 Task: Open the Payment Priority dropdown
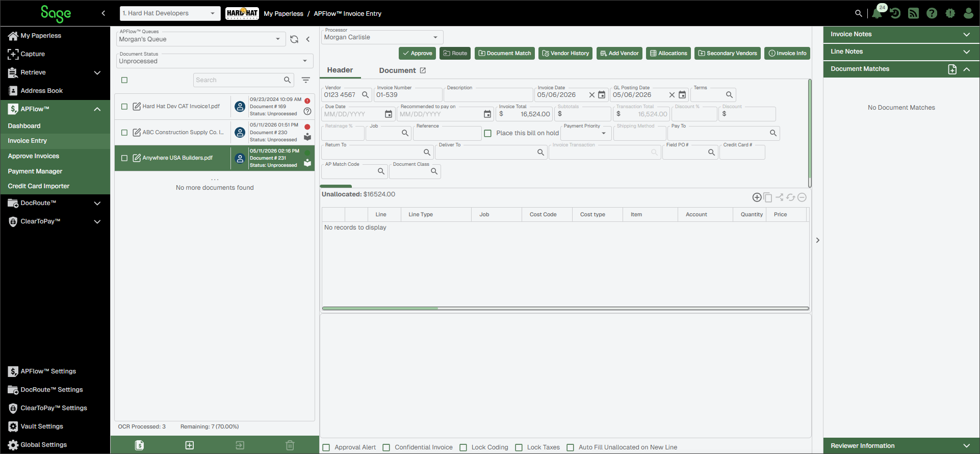(x=586, y=133)
